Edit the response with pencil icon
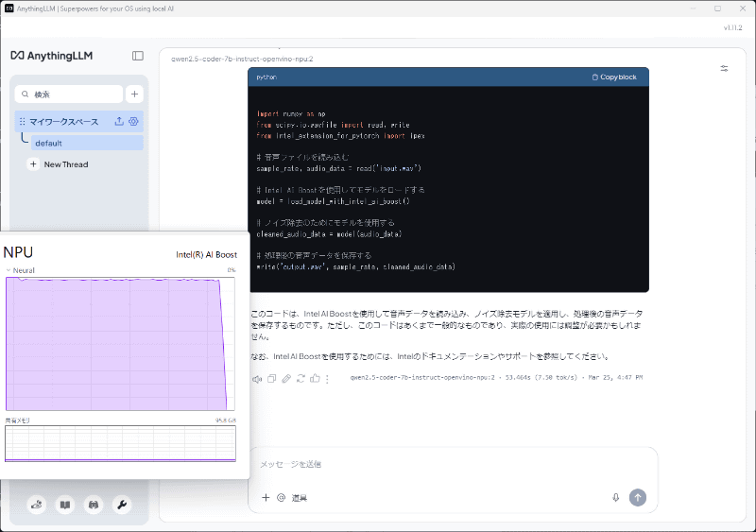This screenshot has height=532, width=756. [286, 379]
